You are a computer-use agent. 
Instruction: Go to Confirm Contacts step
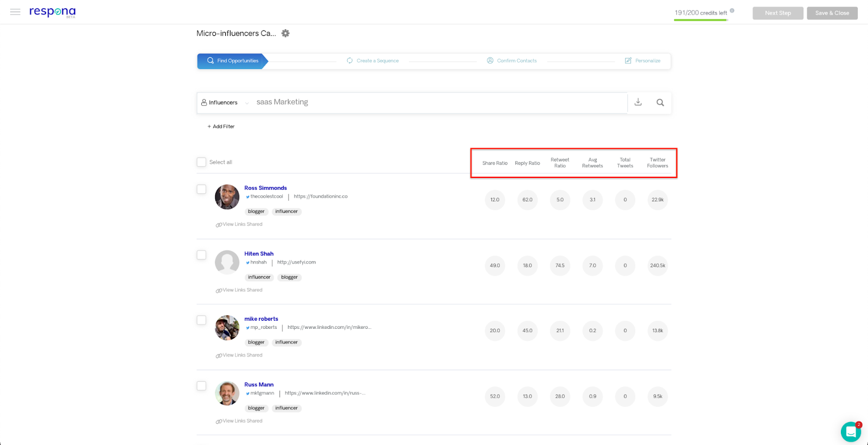512,61
